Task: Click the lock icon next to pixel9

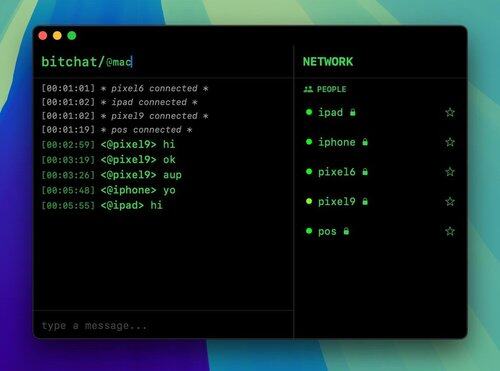Action: pyautogui.click(x=365, y=201)
